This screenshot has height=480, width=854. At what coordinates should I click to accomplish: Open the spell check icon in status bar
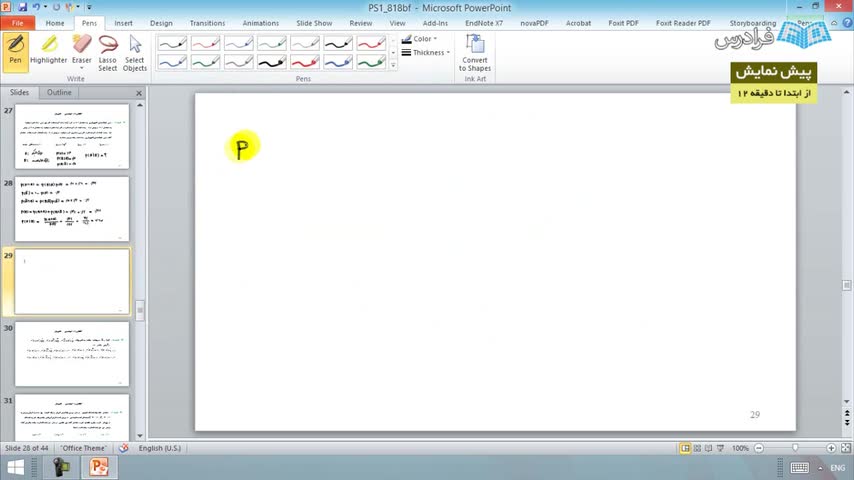(x=124, y=448)
